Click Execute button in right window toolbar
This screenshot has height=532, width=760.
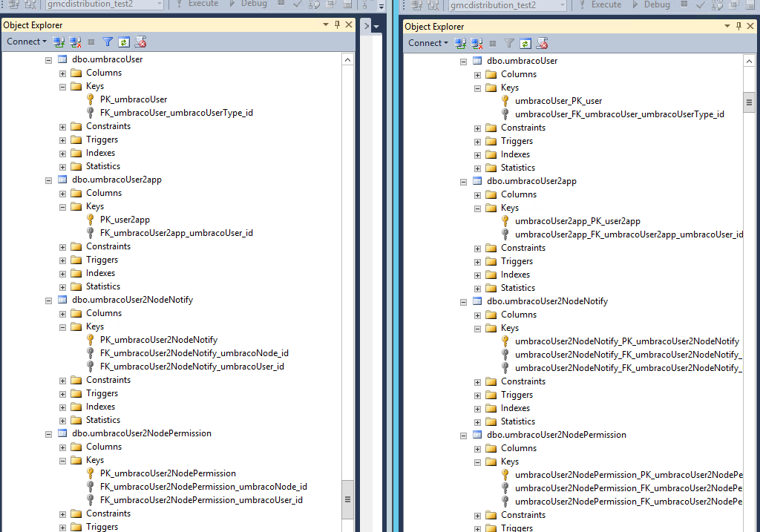pyautogui.click(x=600, y=5)
